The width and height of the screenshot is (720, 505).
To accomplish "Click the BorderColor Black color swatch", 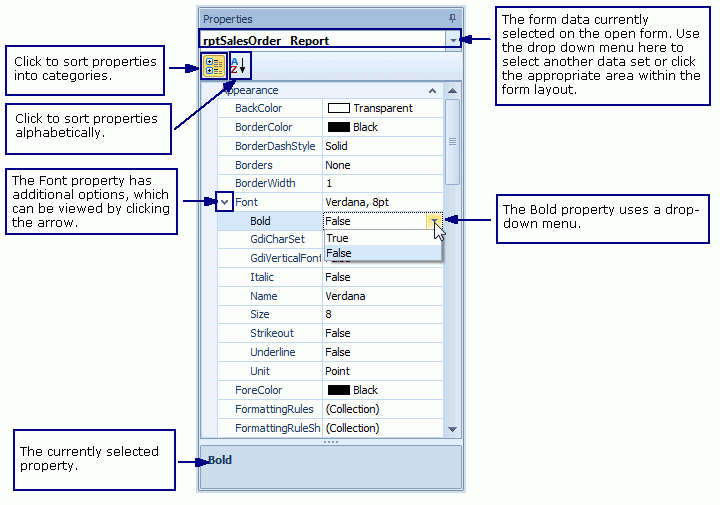I will pyautogui.click(x=338, y=127).
